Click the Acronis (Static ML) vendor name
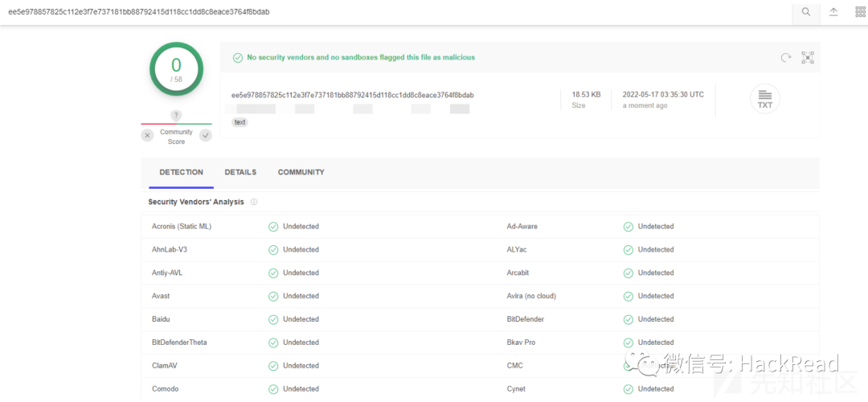 tap(182, 227)
